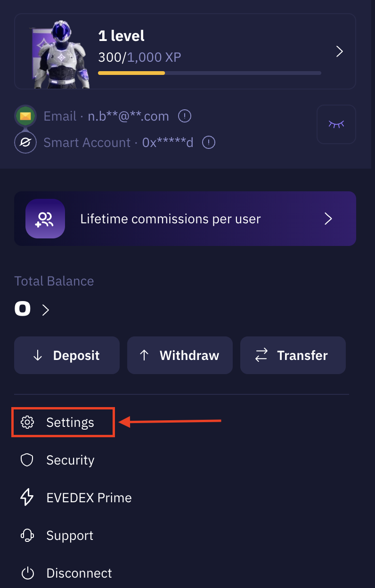The width and height of the screenshot is (375, 588).
Task: Click the armored avatar character image
Action: [x=62, y=54]
